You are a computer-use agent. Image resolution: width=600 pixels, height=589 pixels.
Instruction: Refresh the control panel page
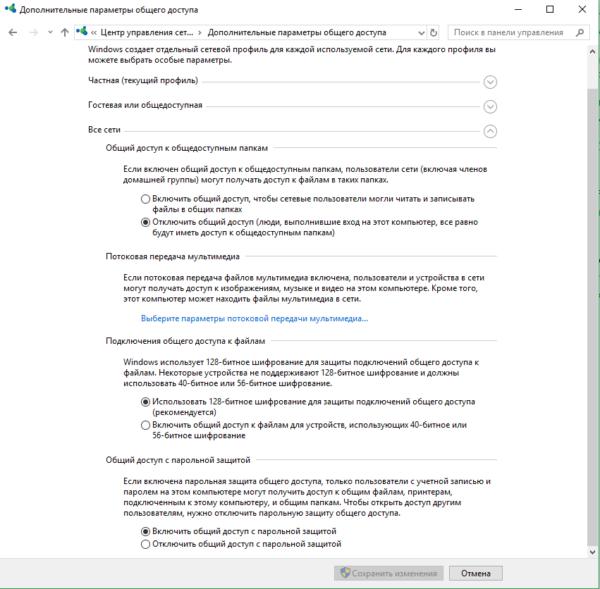(x=433, y=33)
